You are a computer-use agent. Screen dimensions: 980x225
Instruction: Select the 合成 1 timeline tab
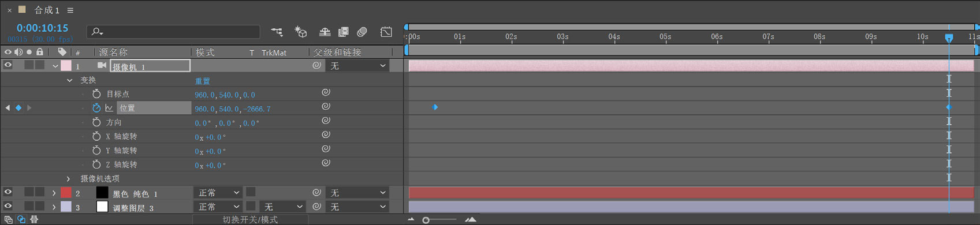(x=47, y=10)
